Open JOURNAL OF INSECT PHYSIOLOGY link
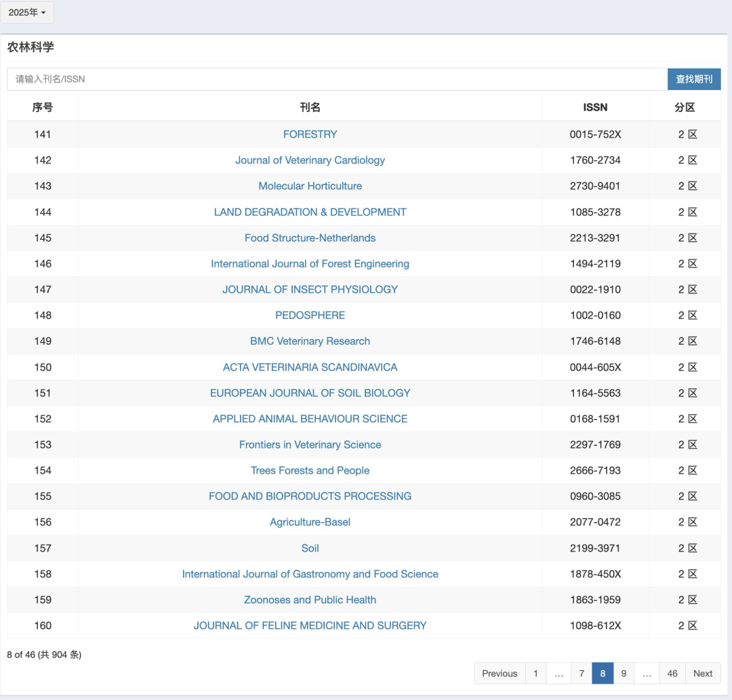 pyautogui.click(x=310, y=289)
